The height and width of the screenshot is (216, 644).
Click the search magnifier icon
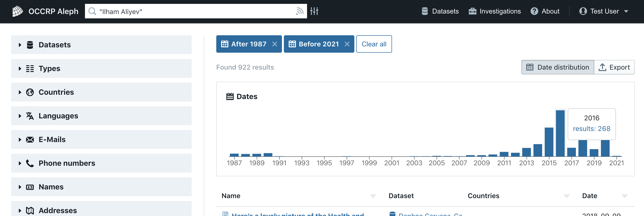92,11
